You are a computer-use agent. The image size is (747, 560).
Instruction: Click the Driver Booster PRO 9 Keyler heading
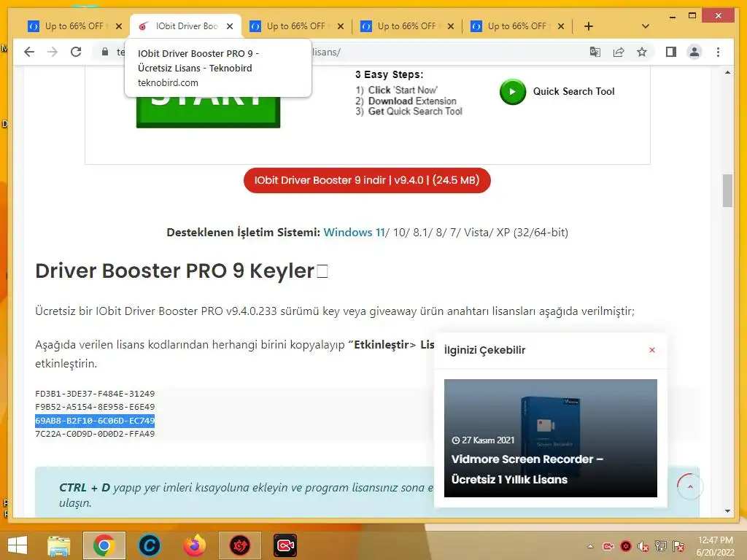182,271
